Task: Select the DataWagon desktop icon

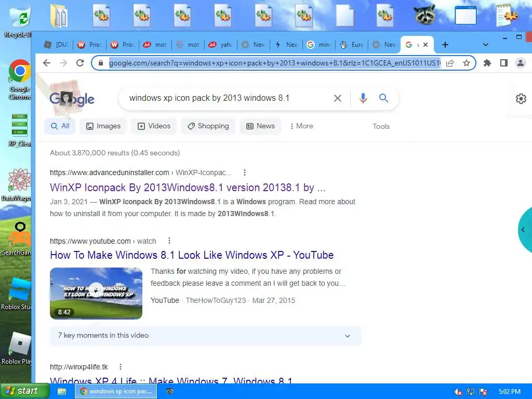Action: point(17,184)
